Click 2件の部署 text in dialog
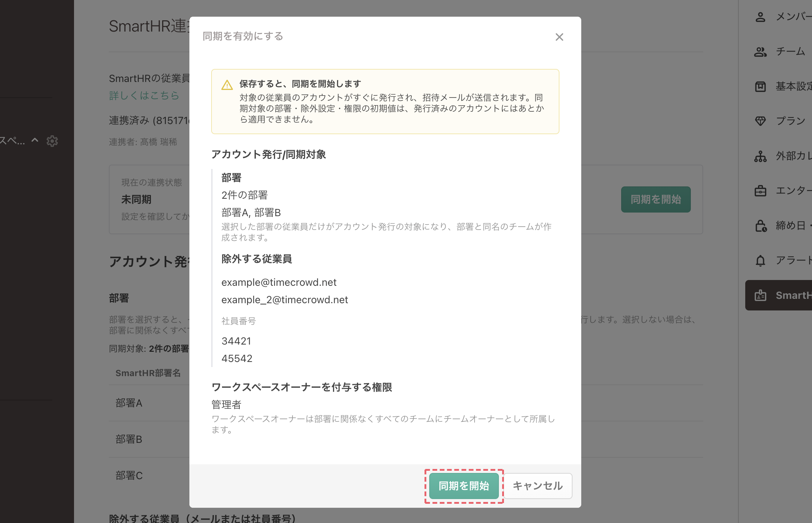The image size is (812, 523). point(245,195)
